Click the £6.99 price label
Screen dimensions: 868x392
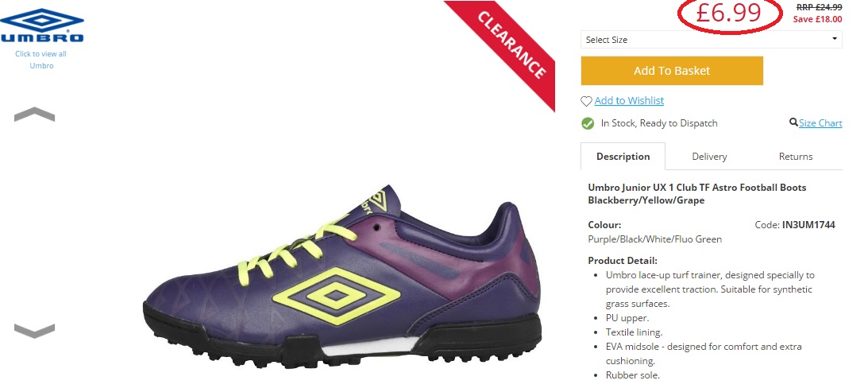pyautogui.click(x=728, y=13)
